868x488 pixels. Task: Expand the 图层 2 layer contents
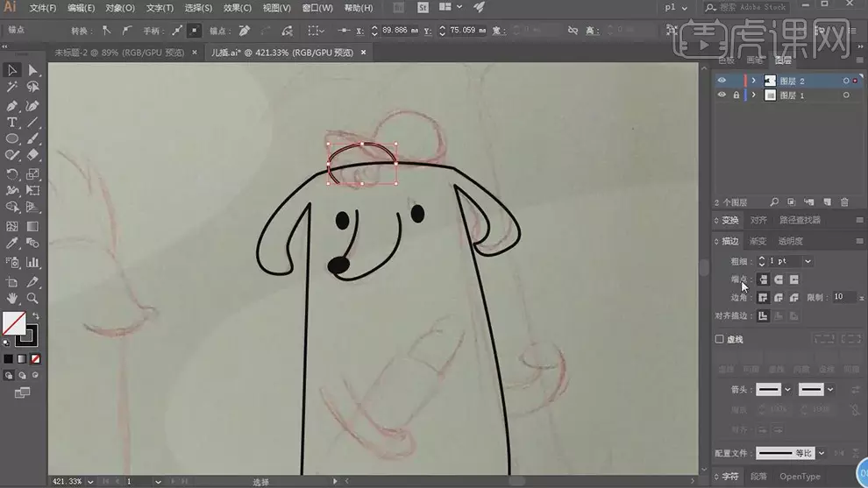pos(753,81)
